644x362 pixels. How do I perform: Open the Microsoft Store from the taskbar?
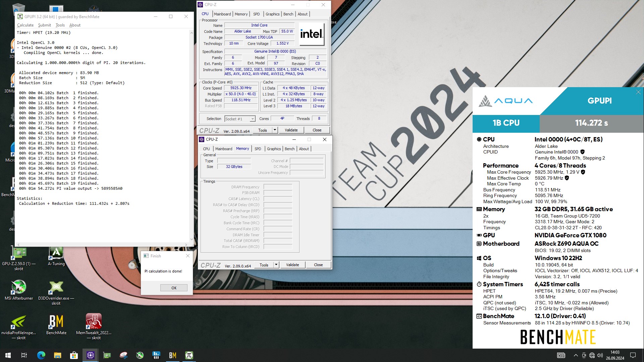[74, 355]
